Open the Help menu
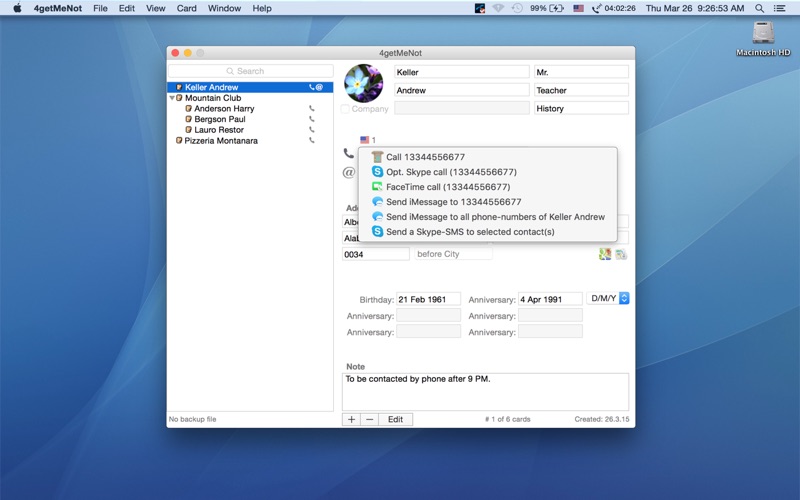Screen dimensions: 800x500 (262, 8)
